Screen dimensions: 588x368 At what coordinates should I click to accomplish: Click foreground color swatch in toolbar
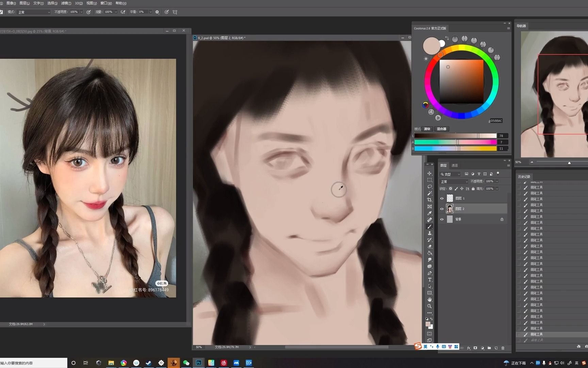(428, 324)
